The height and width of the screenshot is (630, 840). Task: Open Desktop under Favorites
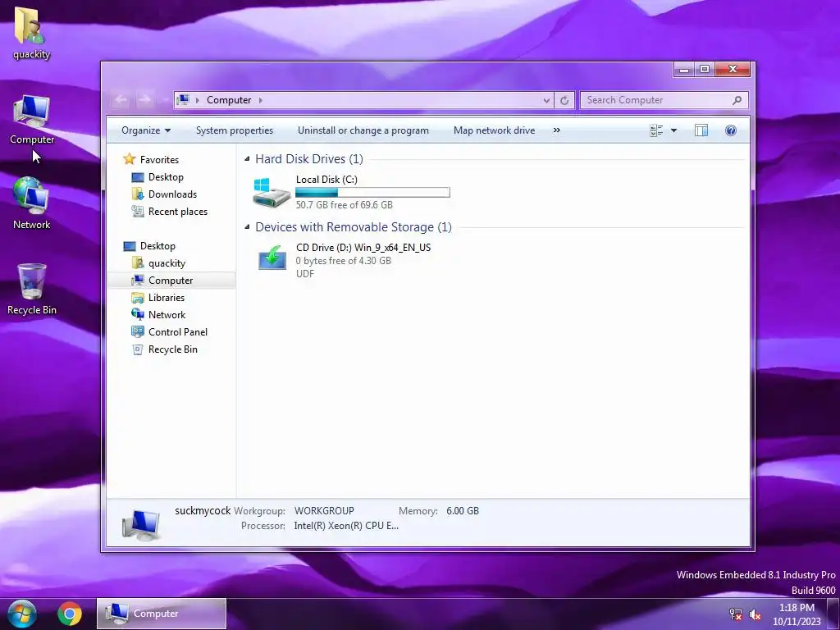pos(166,177)
